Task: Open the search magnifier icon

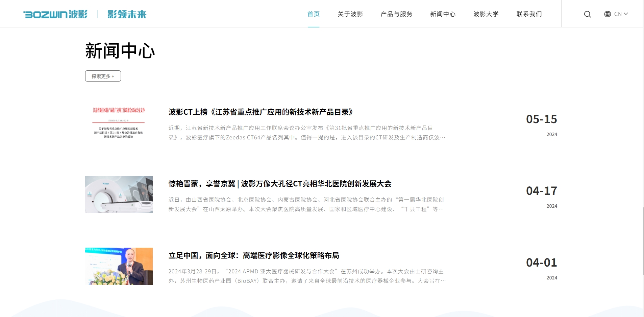Action: coord(588,14)
